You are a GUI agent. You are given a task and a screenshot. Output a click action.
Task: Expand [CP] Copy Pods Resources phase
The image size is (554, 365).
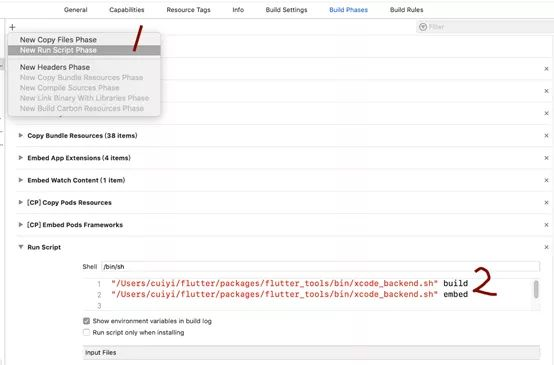[x=20, y=202]
